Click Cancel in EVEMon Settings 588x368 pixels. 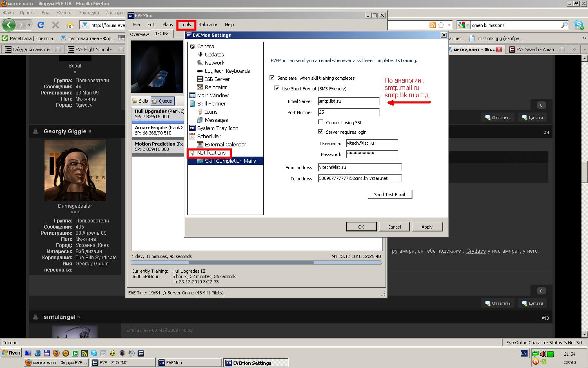pyautogui.click(x=394, y=227)
